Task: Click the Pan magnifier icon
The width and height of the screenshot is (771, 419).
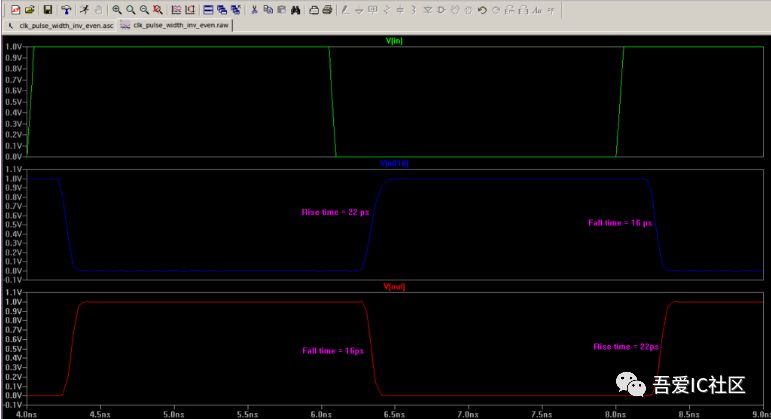Action: (130, 9)
